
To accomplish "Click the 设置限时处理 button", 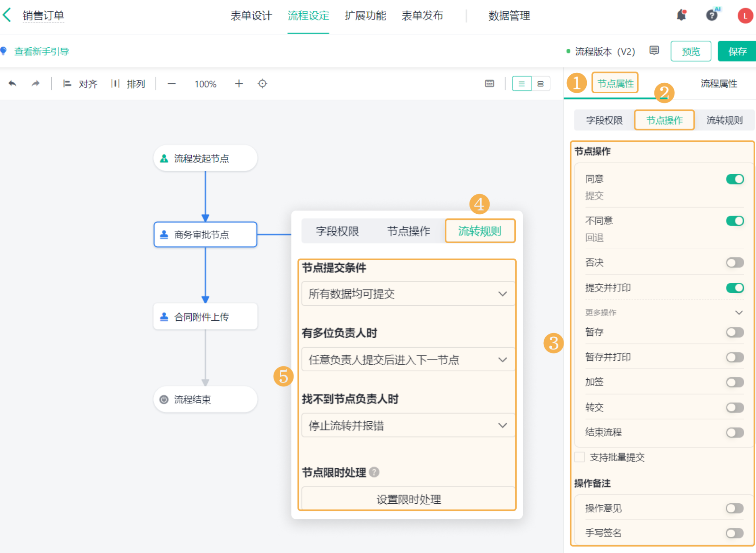I will [408, 499].
